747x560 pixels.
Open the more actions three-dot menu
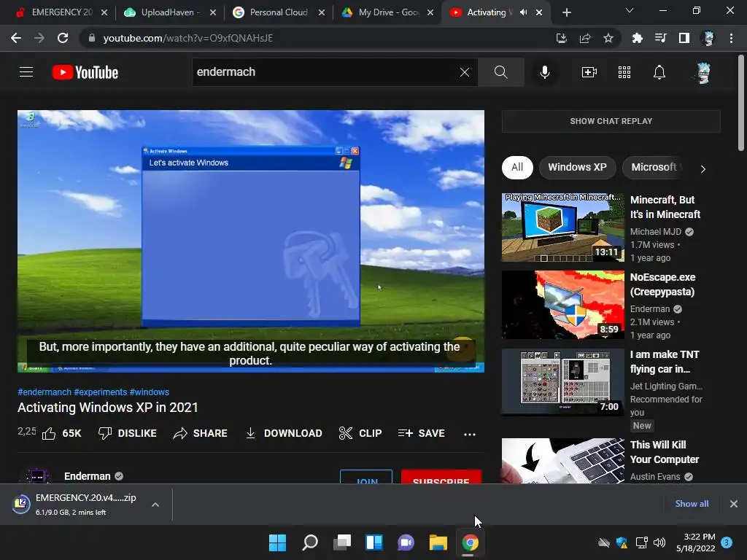[x=470, y=434]
